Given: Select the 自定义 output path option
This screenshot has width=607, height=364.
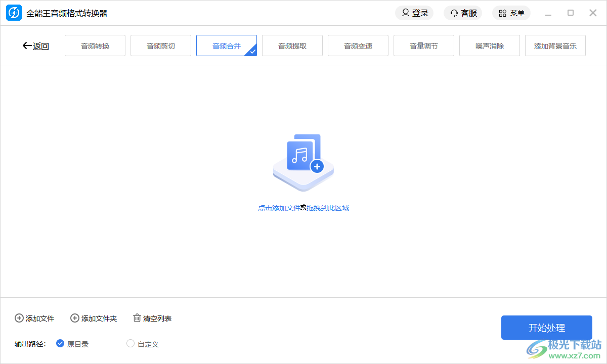Looking at the screenshot, I should coord(130,344).
